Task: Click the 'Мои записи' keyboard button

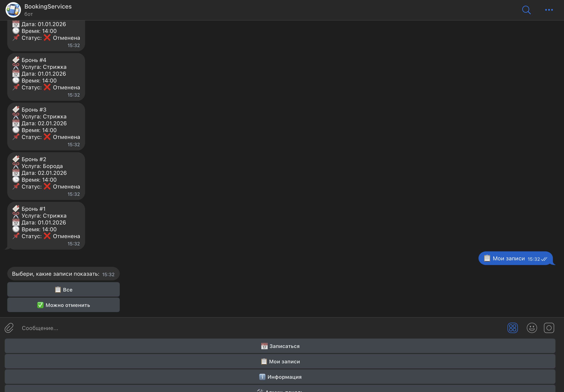Action: coord(280,362)
